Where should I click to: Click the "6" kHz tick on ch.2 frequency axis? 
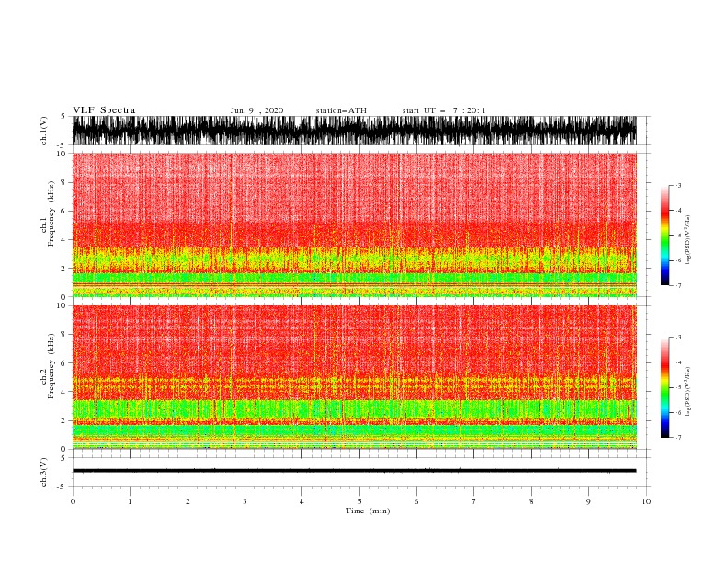point(63,363)
